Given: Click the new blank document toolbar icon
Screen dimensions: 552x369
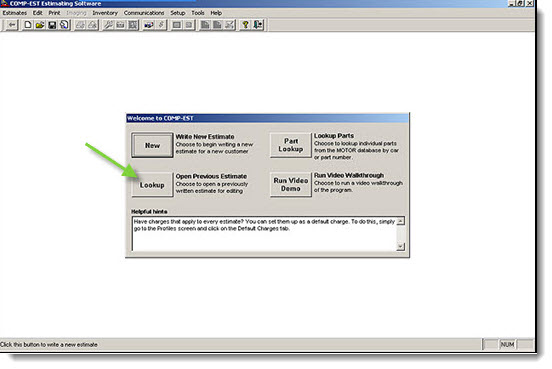Looking at the screenshot, I should pyautogui.click(x=28, y=25).
